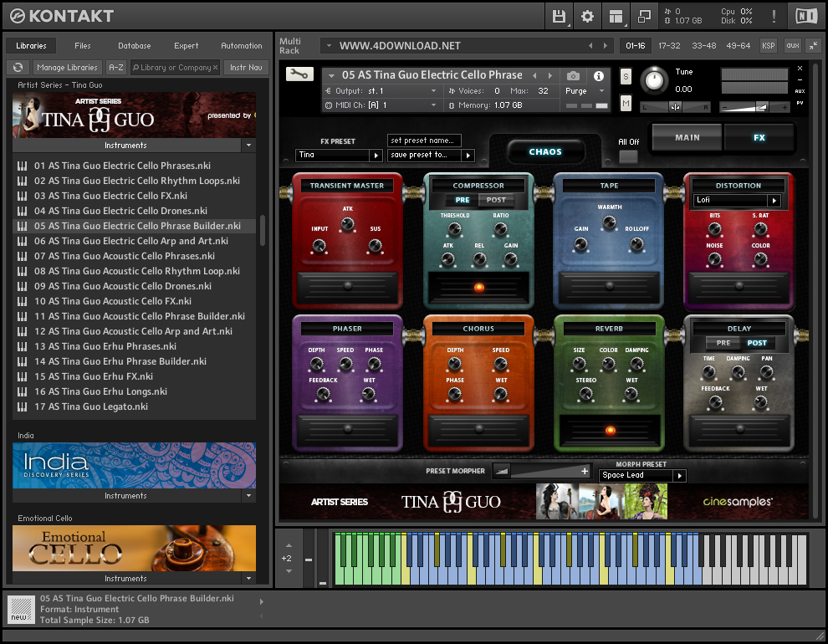Go to previous instrument arrow
Image resolution: width=828 pixels, height=644 pixels.
coord(534,75)
